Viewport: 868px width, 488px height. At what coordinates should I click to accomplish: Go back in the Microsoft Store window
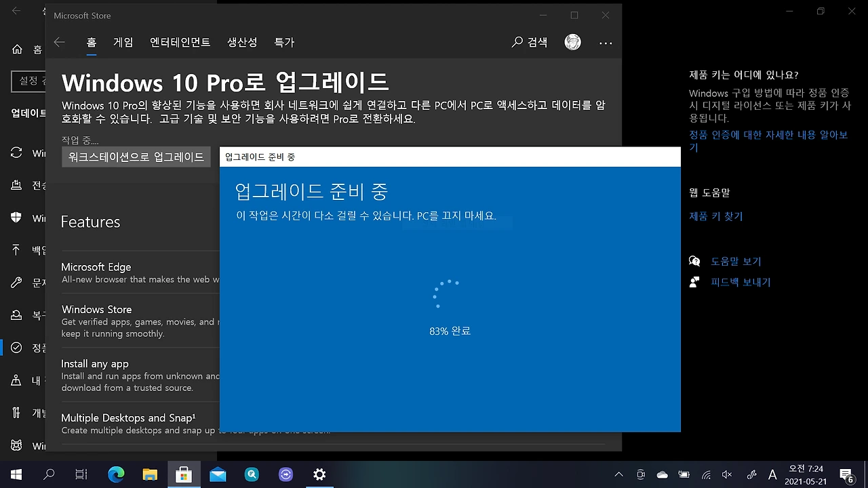tap(60, 42)
